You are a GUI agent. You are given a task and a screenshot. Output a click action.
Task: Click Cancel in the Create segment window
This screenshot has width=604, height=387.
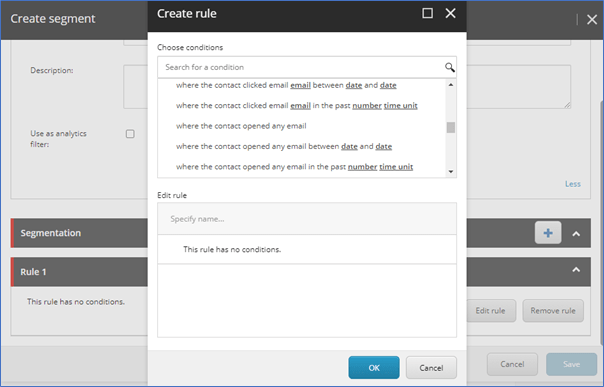[x=512, y=364]
